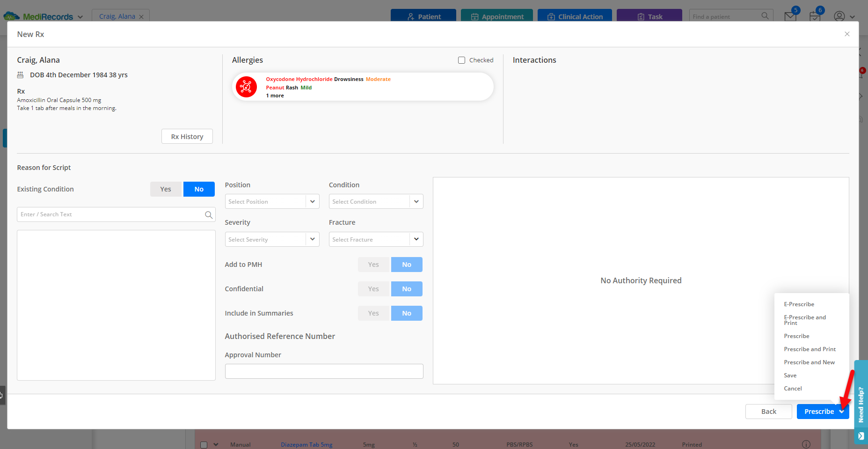The height and width of the screenshot is (449, 868).
Task: Open Rx History
Action: coord(187,137)
